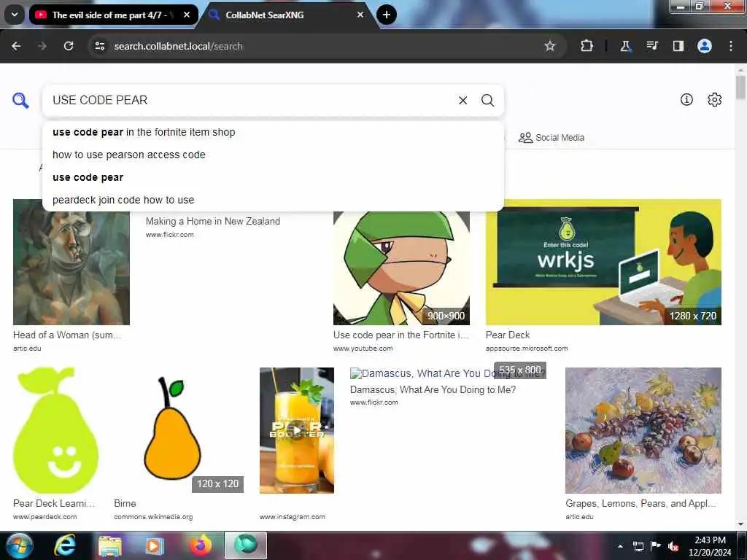
Task: Close the YouTube tab
Action: 187,15
